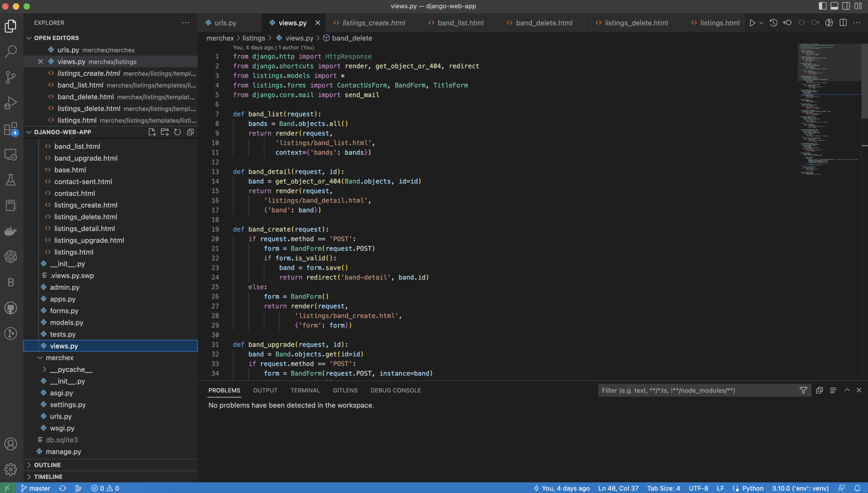Switch to band_delete.html tab

click(544, 23)
